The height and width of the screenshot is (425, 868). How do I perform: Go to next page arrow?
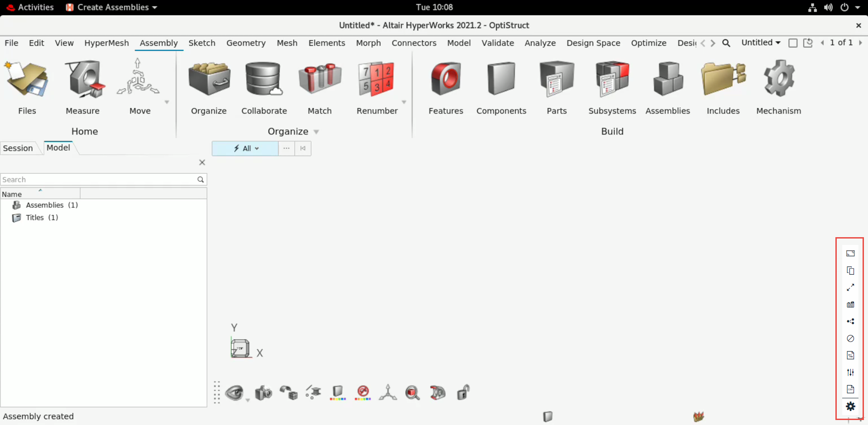[860, 43]
